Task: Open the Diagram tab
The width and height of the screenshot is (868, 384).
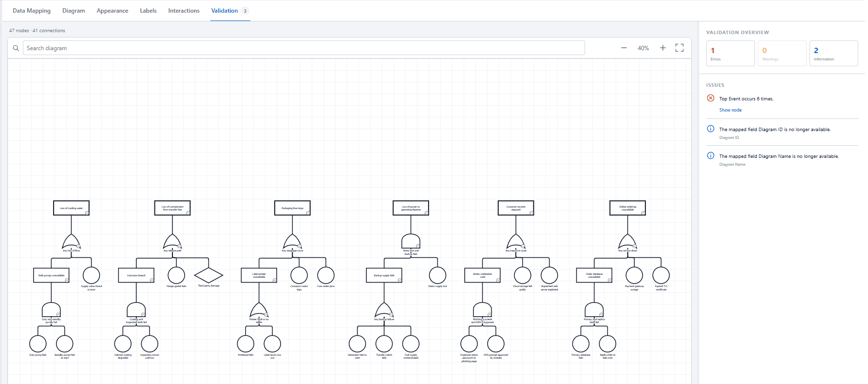Action: coord(74,11)
